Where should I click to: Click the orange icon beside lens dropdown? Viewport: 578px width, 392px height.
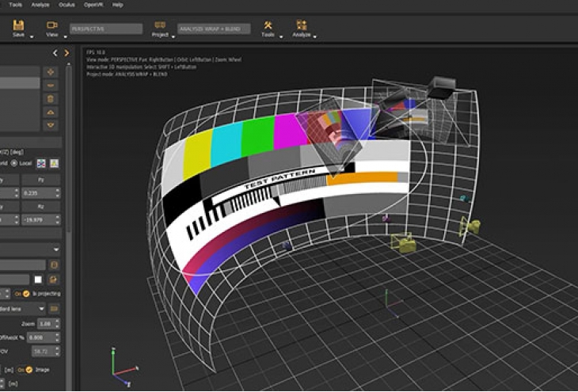(54, 309)
